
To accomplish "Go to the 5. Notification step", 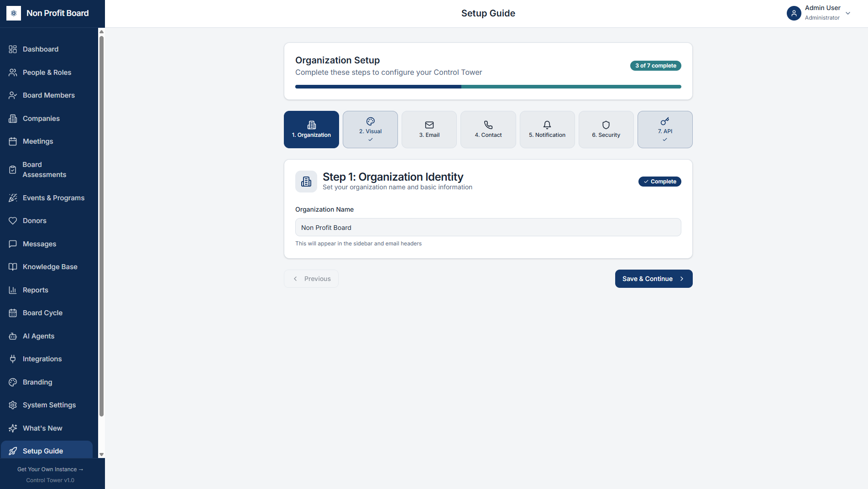I will click(547, 130).
